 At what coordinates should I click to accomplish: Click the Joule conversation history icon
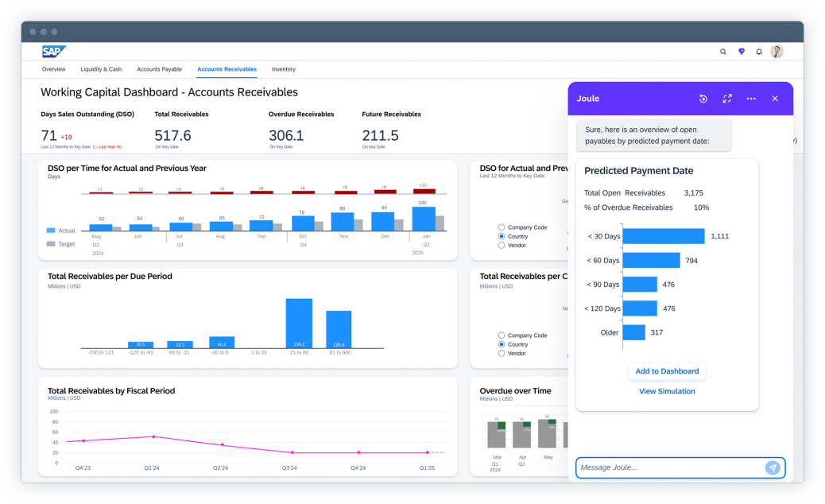(x=703, y=99)
